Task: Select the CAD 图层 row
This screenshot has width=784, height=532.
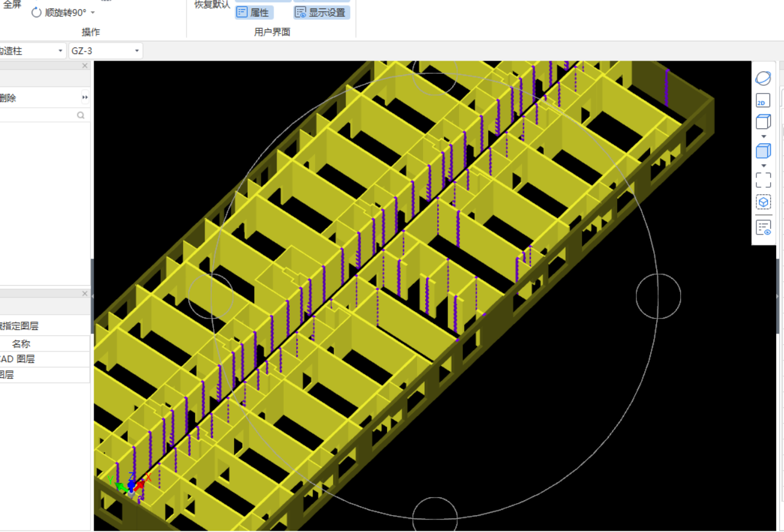Action: [45, 359]
